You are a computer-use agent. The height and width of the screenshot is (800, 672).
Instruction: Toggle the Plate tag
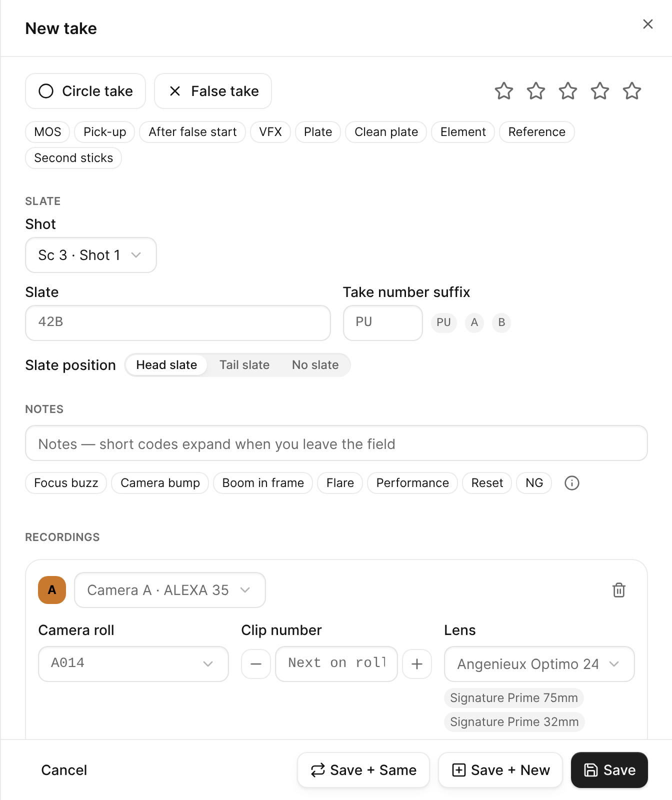tap(318, 132)
